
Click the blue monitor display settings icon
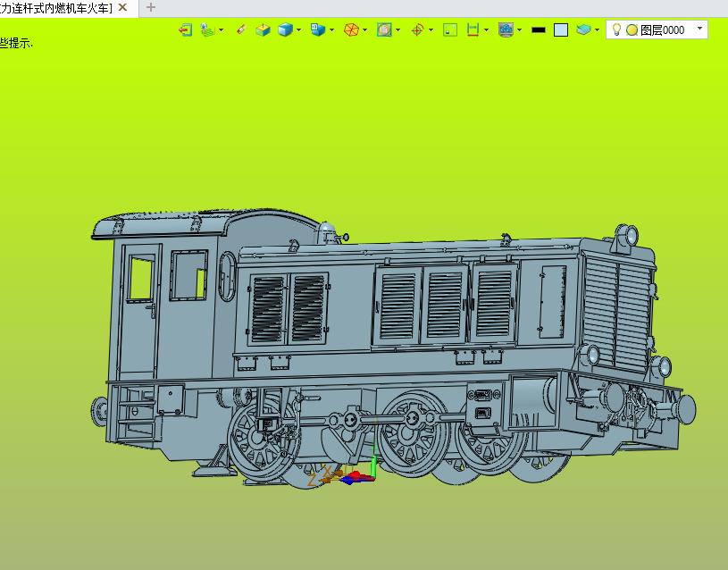pyautogui.click(x=506, y=30)
